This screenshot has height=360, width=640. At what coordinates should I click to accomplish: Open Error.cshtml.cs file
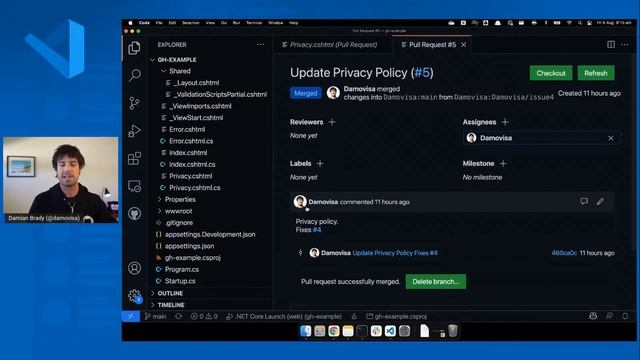(191, 141)
